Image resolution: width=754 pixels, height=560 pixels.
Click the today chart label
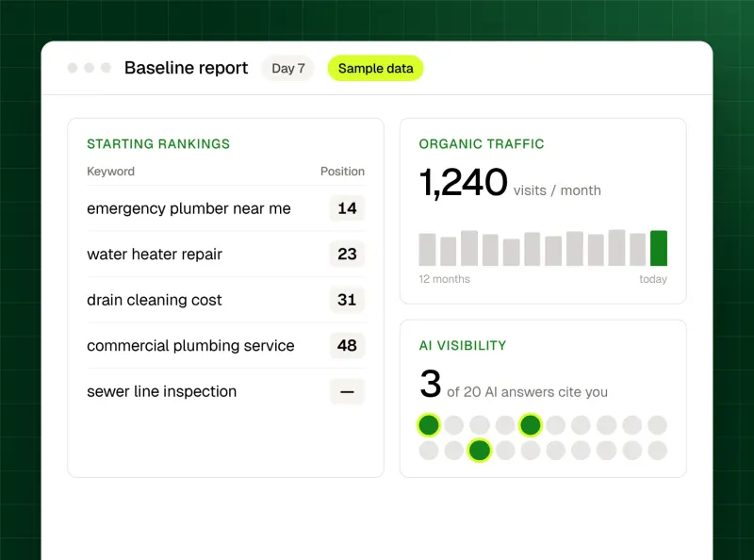pyautogui.click(x=653, y=279)
